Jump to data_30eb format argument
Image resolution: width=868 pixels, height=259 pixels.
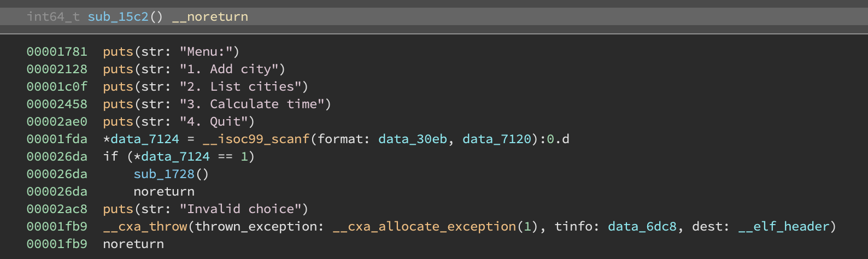[x=412, y=139]
